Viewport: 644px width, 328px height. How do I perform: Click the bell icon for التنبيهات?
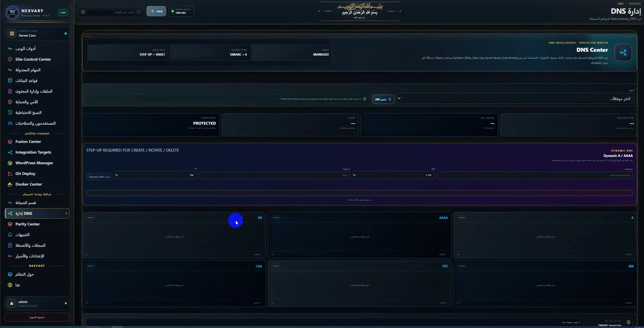(x=10, y=235)
